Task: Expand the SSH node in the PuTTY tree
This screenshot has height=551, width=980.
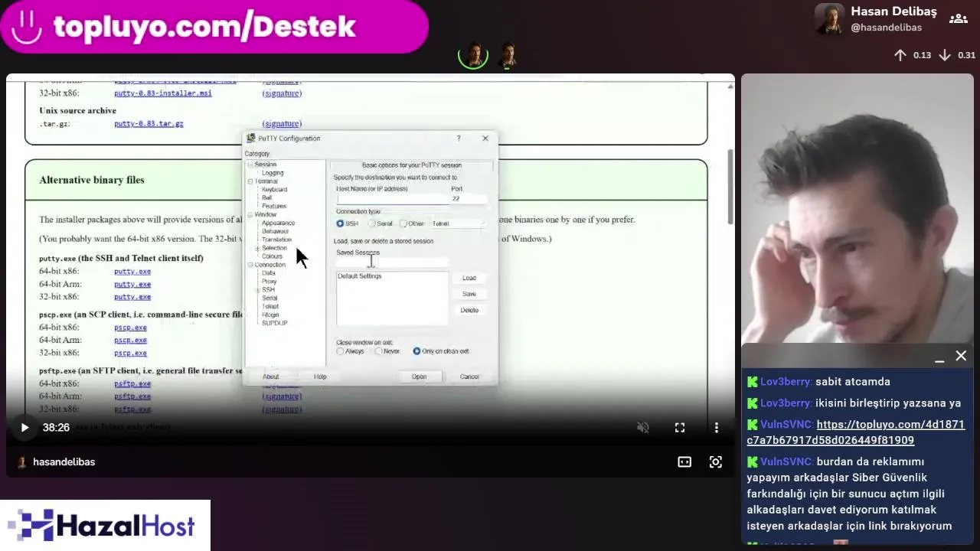Action: [257, 290]
